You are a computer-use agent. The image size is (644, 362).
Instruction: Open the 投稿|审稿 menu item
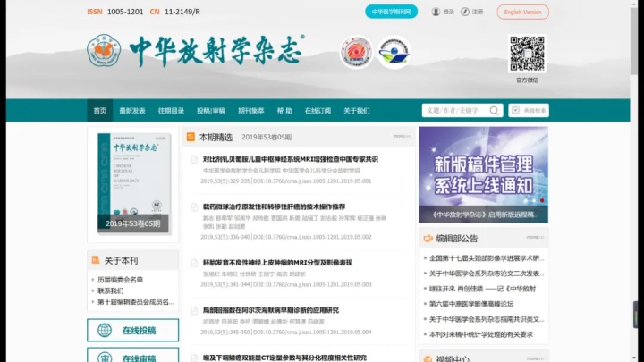[x=211, y=111]
